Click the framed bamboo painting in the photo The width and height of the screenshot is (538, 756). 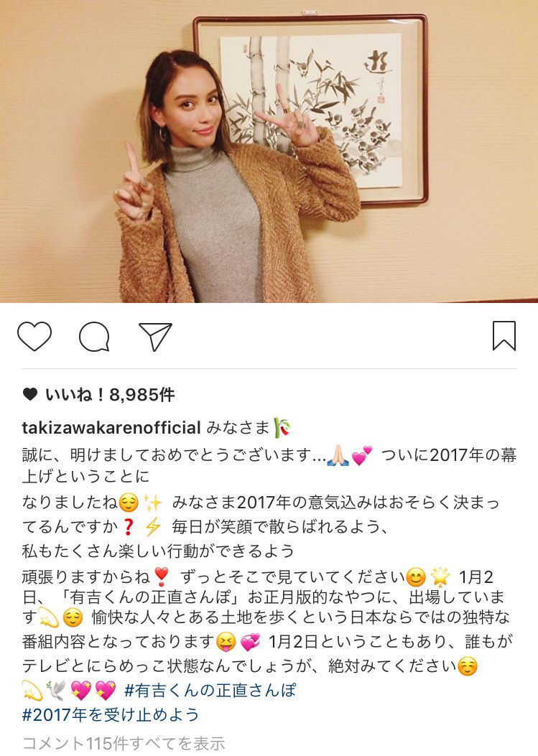(x=311, y=110)
